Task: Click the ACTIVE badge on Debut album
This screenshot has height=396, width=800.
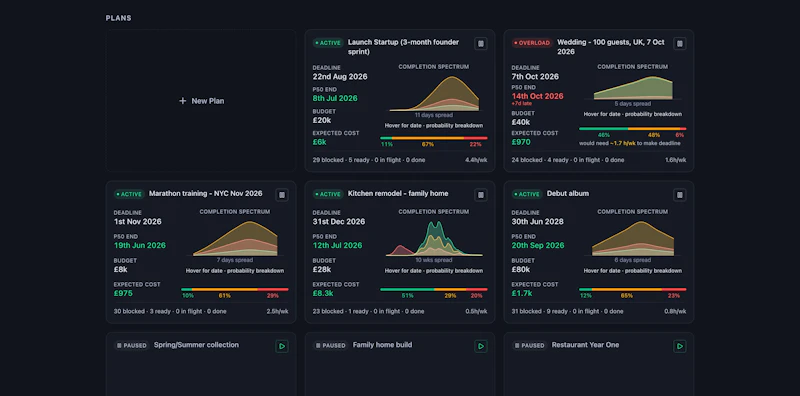Action: (x=527, y=194)
